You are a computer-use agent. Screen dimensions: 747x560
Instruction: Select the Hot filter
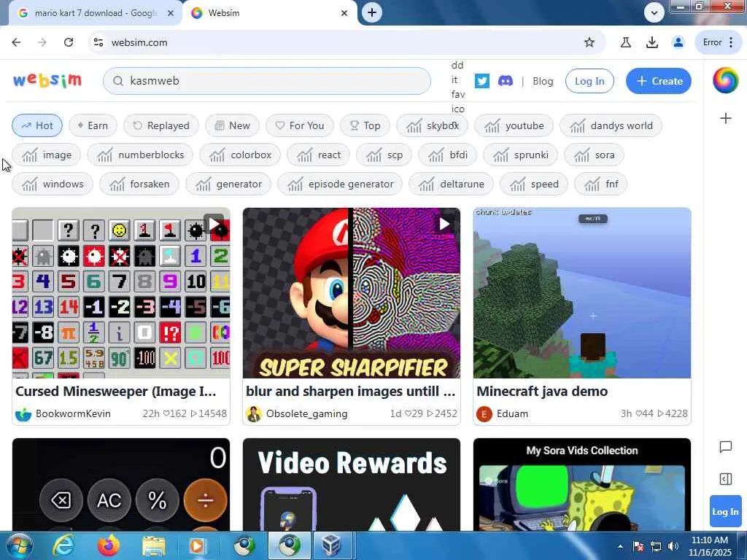tap(37, 125)
